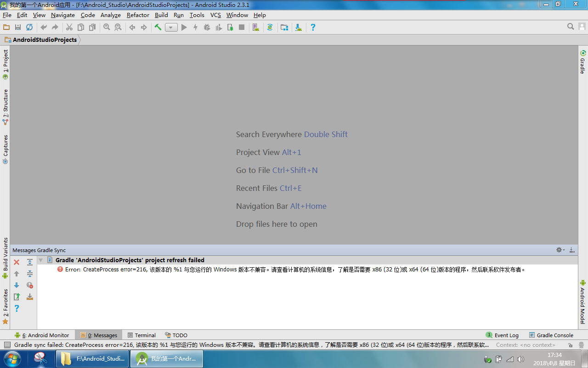Open Messages panel settings gear dropdown
Image resolution: width=588 pixels, height=368 pixels.
[560, 250]
